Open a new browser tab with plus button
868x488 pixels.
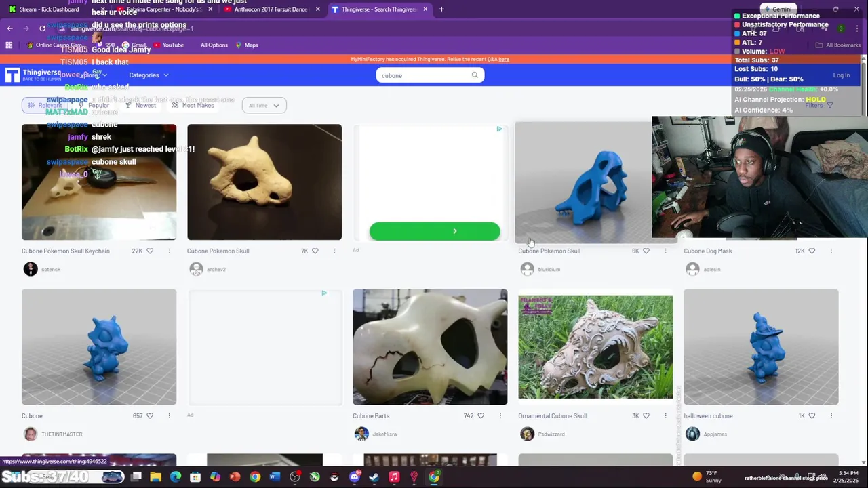tap(441, 9)
